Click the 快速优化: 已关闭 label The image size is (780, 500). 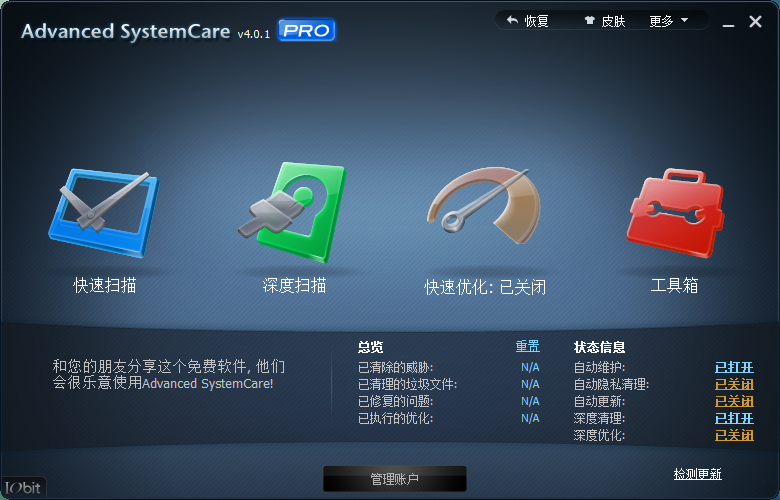[485, 286]
